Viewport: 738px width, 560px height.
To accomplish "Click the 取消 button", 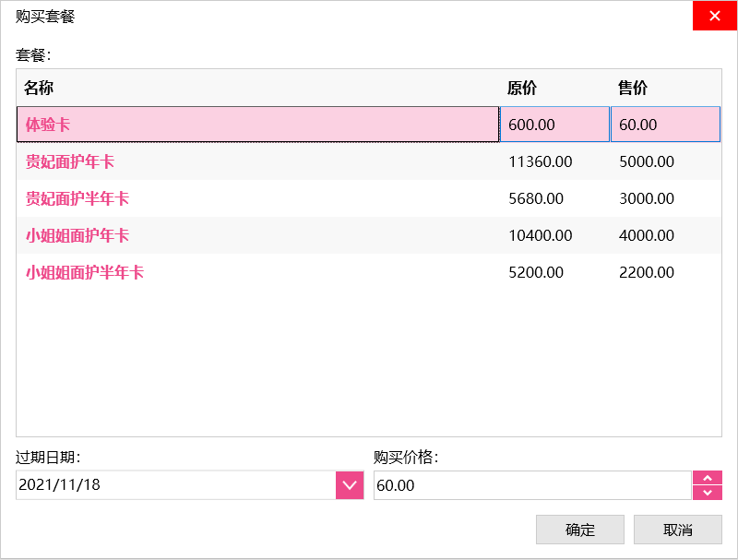I will [x=678, y=530].
